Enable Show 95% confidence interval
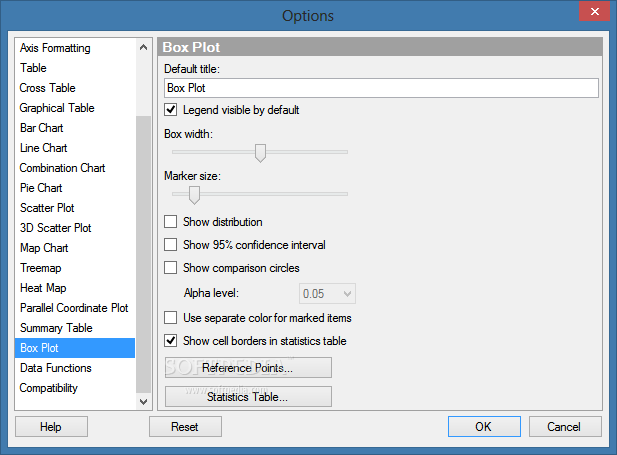 pos(170,245)
